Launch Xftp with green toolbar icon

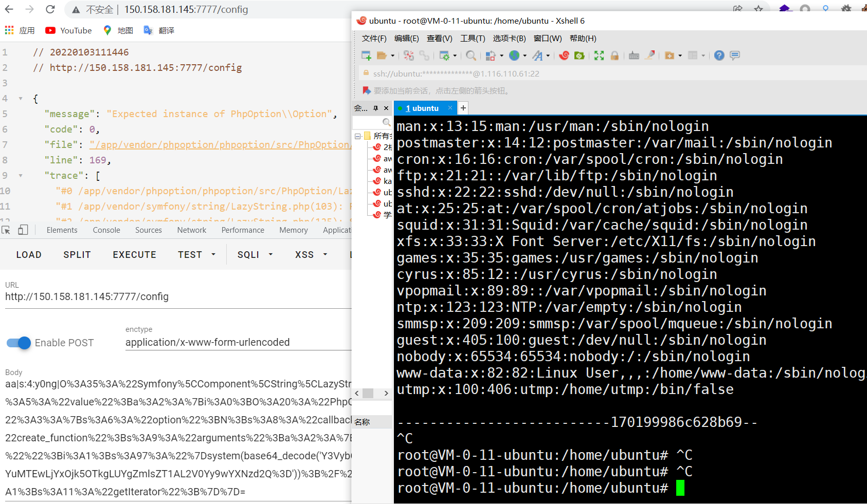[x=580, y=55]
